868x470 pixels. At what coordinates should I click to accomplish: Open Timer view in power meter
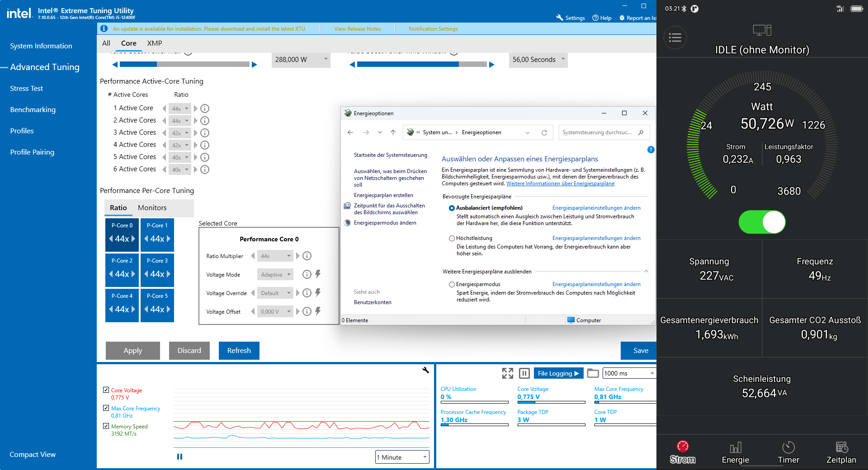(788, 453)
